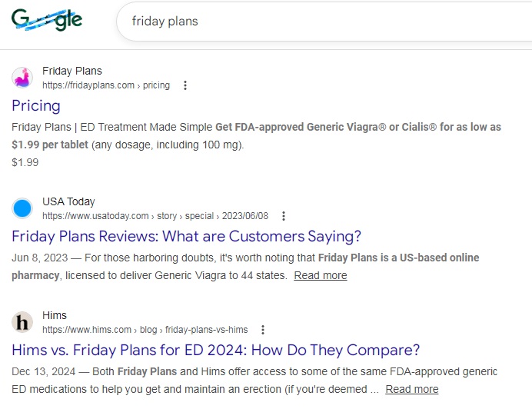Image resolution: width=532 pixels, height=409 pixels.
Task: Click the Friday Plans site favicon
Action: (x=22, y=78)
